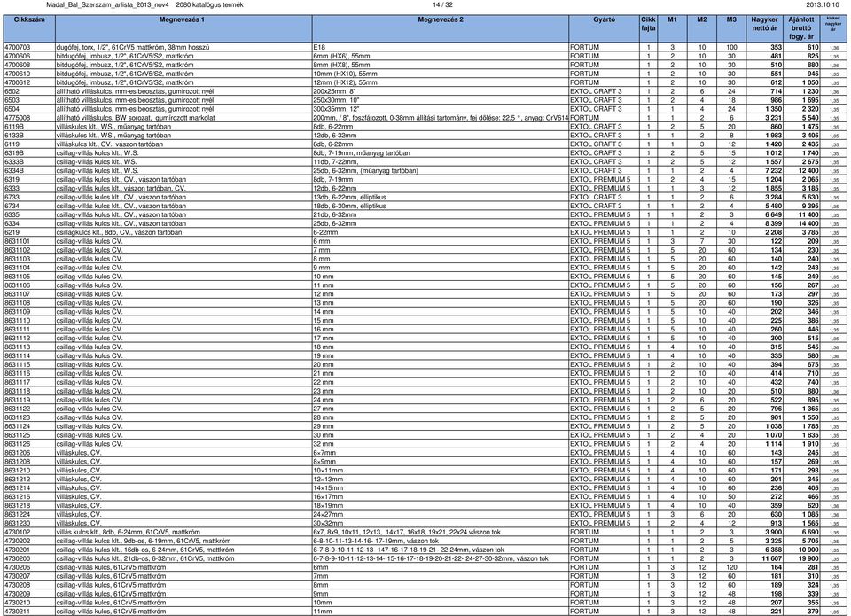Click the "250x30mm, 10"" cell
851x616 pixels.
pyautogui.click(x=336, y=100)
